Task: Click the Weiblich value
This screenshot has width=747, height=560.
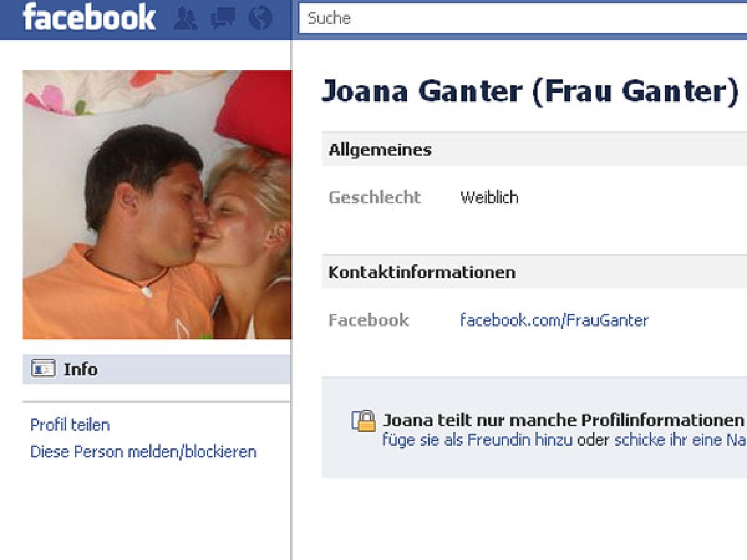Action: 489,198
